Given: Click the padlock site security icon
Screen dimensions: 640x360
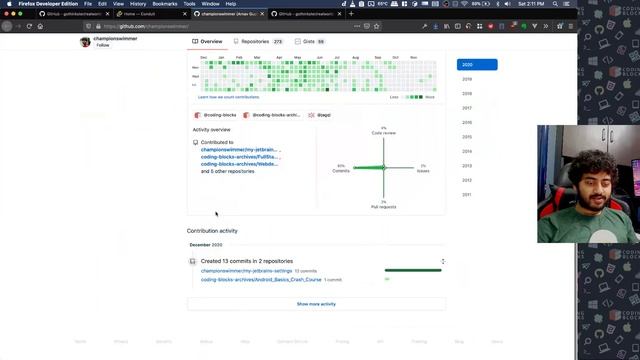Looking at the screenshot, I should (98, 26).
